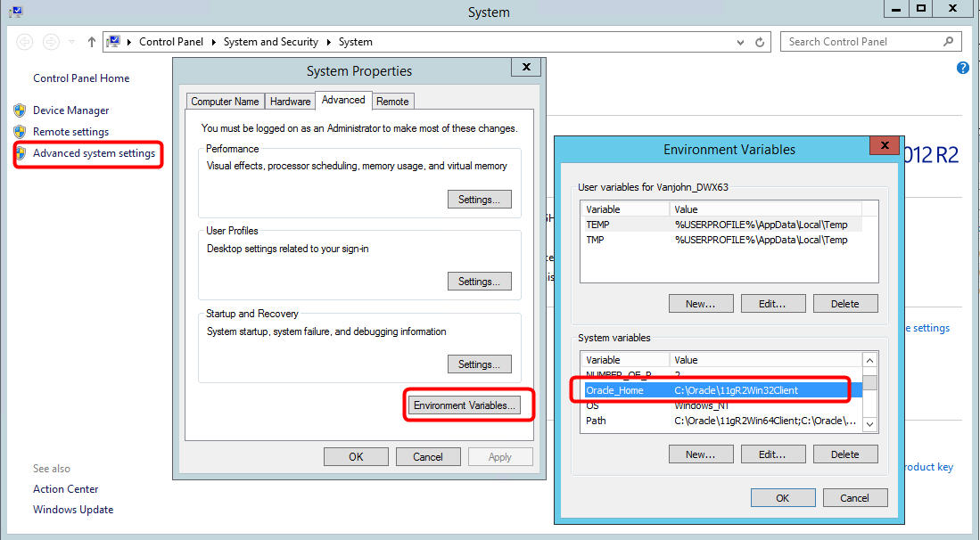Switch to the Hardware tab
Screen dimensions: 980x540
(x=290, y=101)
